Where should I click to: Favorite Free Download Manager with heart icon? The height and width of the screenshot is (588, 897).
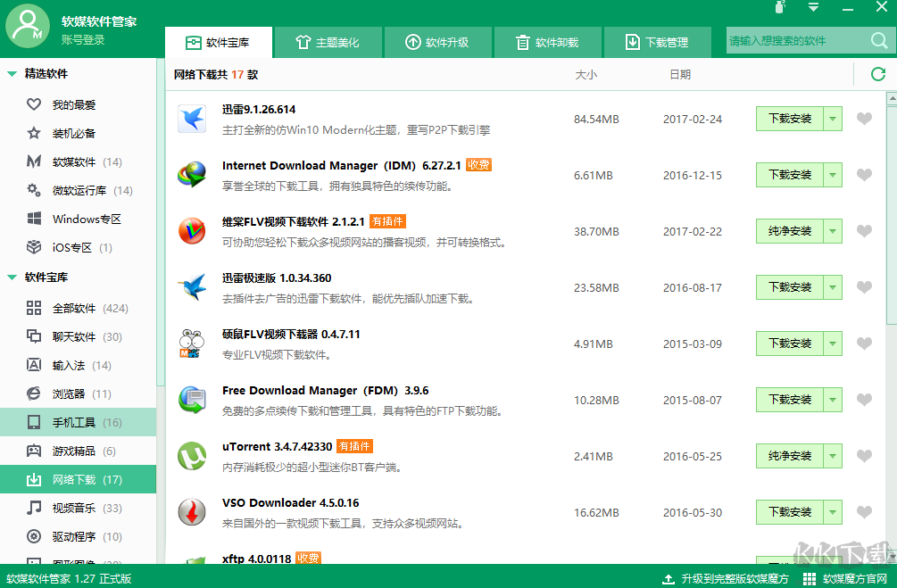click(x=864, y=399)
